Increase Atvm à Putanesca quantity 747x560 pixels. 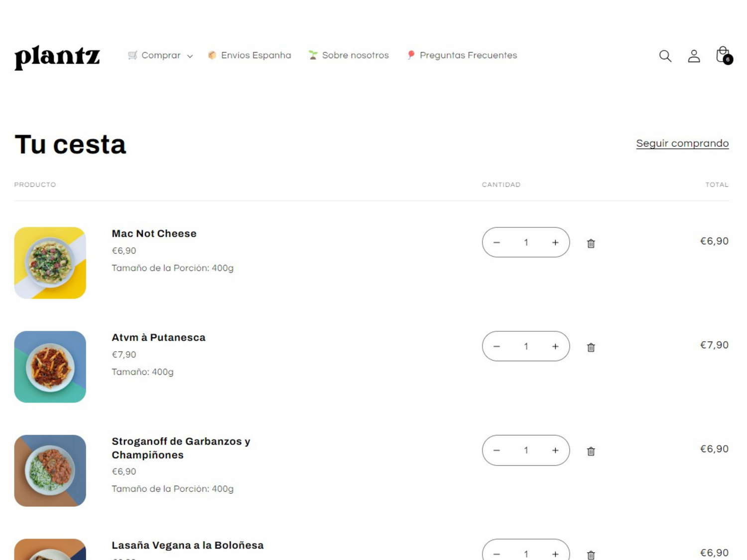point(555,346)
